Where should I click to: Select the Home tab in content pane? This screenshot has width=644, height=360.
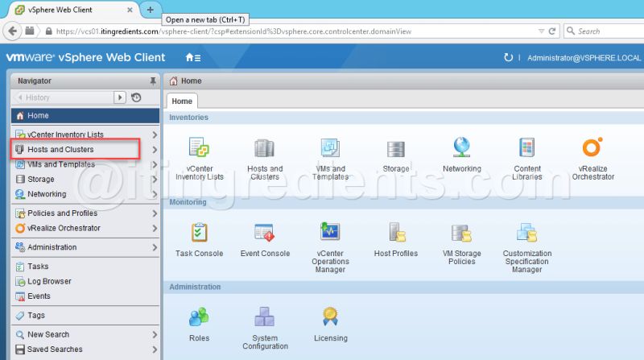tap(182, 101)
